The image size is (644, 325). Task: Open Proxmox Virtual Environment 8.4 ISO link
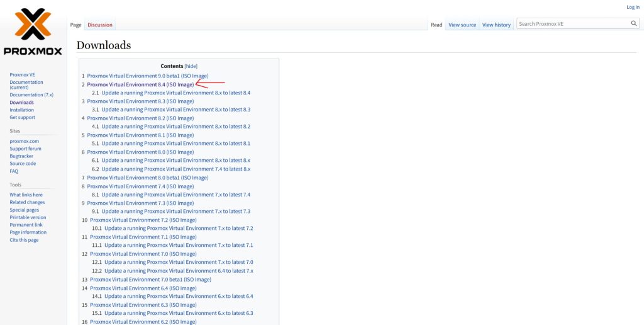pos(140,84)
